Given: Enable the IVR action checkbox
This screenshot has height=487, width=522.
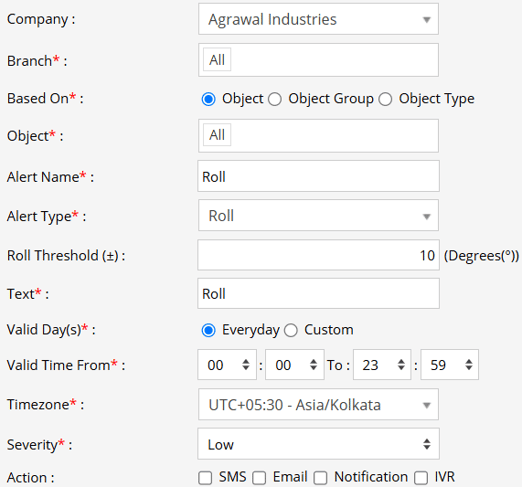Looking at the screenshot, I should click(421, 478).
